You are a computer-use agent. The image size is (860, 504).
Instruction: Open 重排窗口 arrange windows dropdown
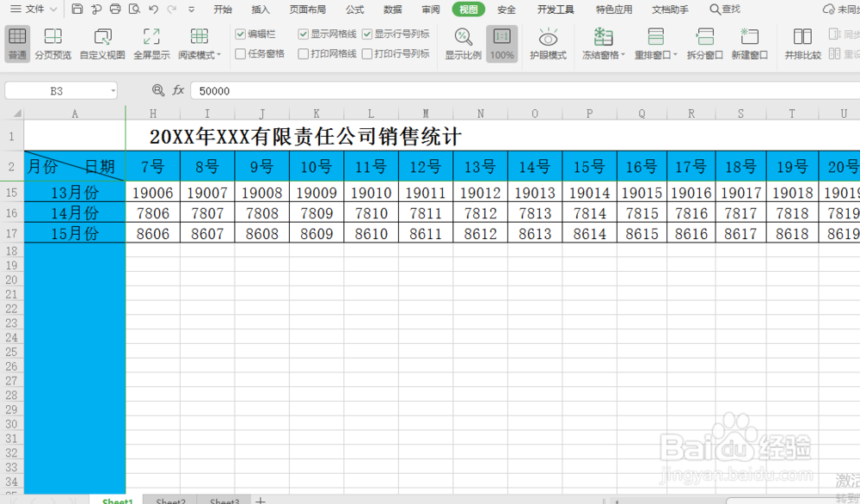point(655,44)
